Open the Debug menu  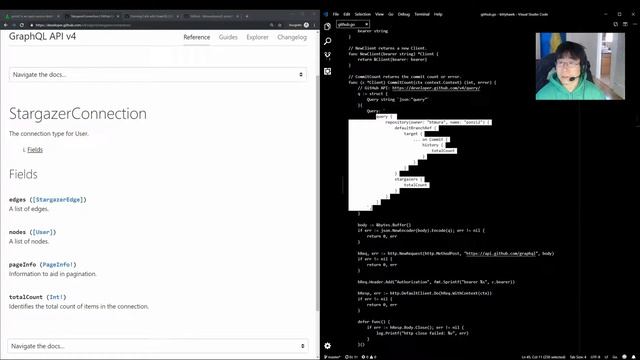pos(404,14)
